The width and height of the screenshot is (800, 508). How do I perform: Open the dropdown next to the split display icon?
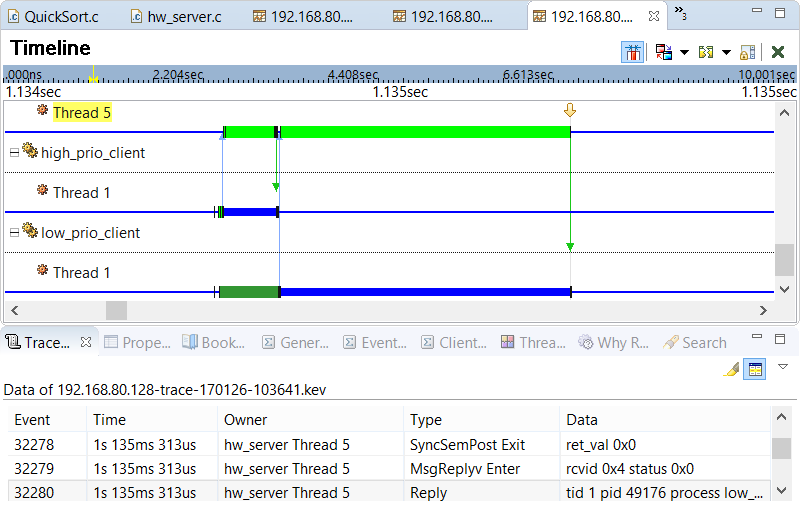click(x=726, y=52)
